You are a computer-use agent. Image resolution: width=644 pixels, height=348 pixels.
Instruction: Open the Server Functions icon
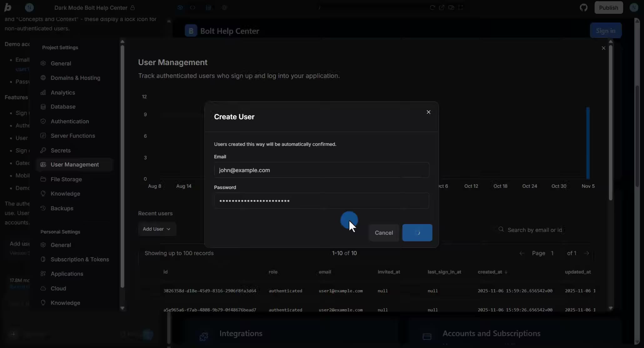(x=43, y=136)
